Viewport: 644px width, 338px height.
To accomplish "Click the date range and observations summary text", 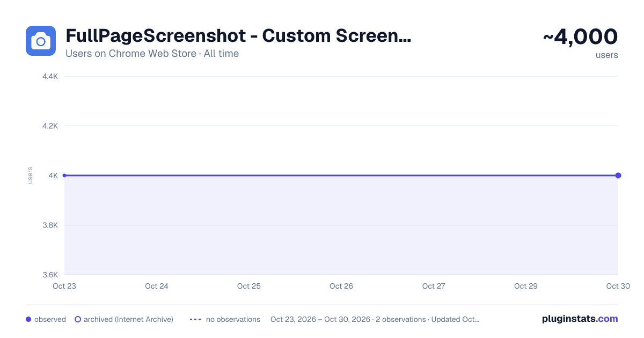I will 375,319.
